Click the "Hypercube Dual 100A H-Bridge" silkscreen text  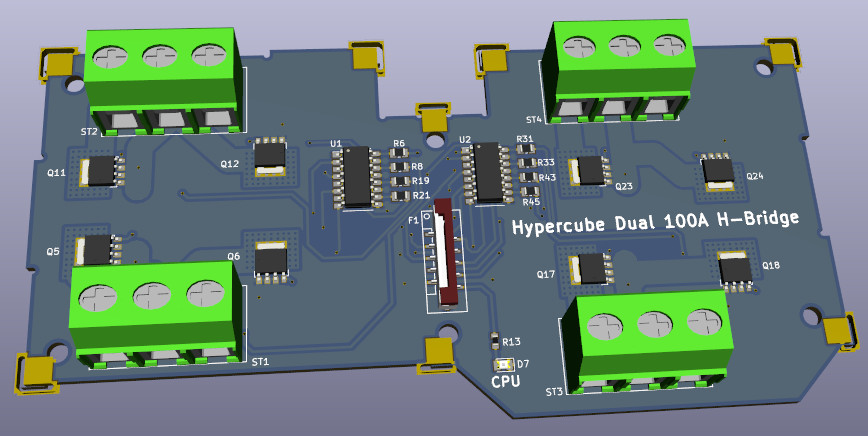pyautogui.click(x=655, y=221)
